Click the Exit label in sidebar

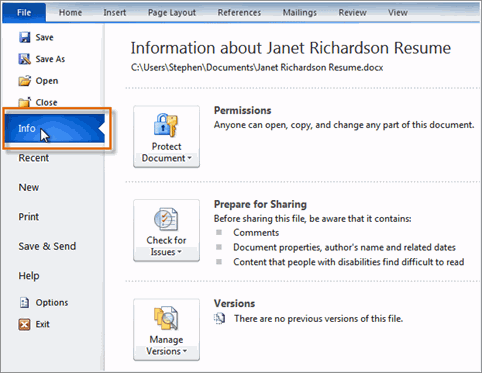[42, 324]
